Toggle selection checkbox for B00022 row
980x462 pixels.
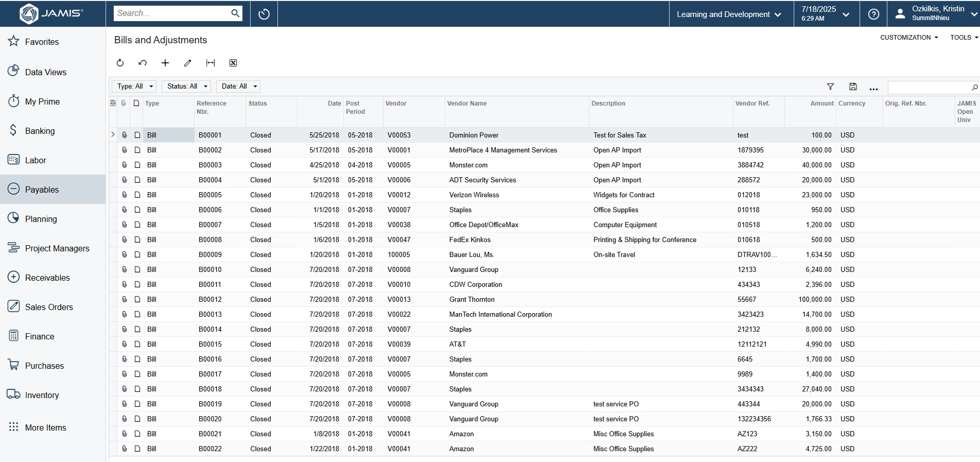[137, 449]
